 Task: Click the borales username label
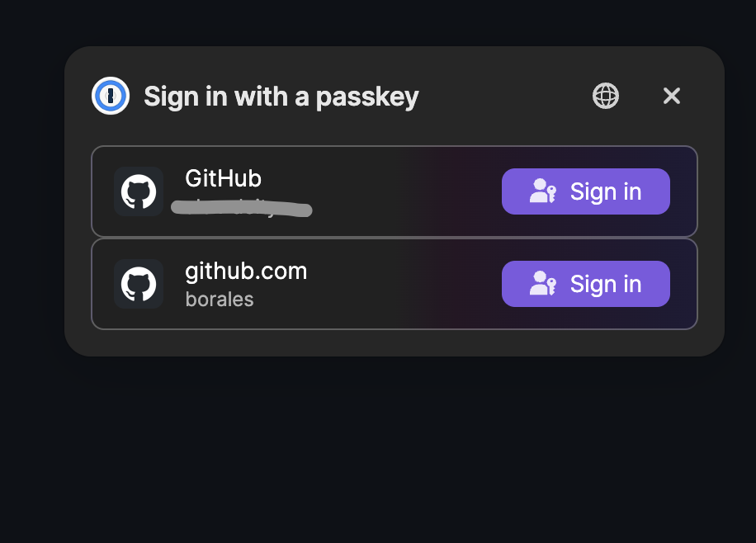point(219,300)
